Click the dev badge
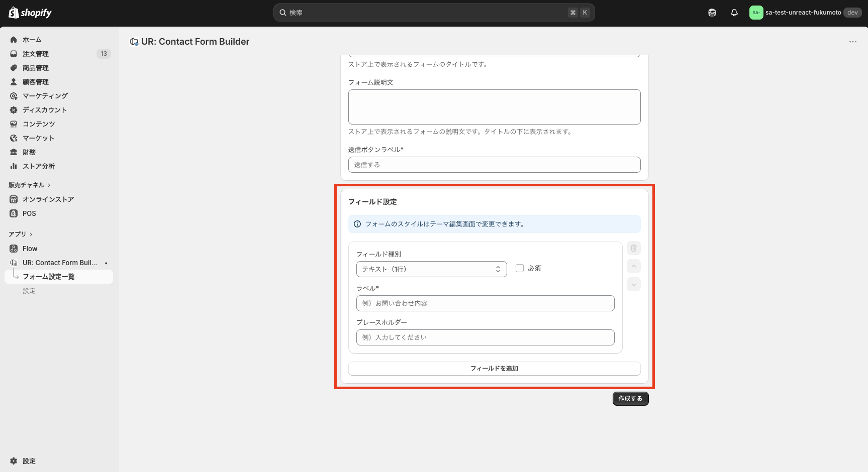This screenshot has width=868, height=472. (x=852, y=13)
